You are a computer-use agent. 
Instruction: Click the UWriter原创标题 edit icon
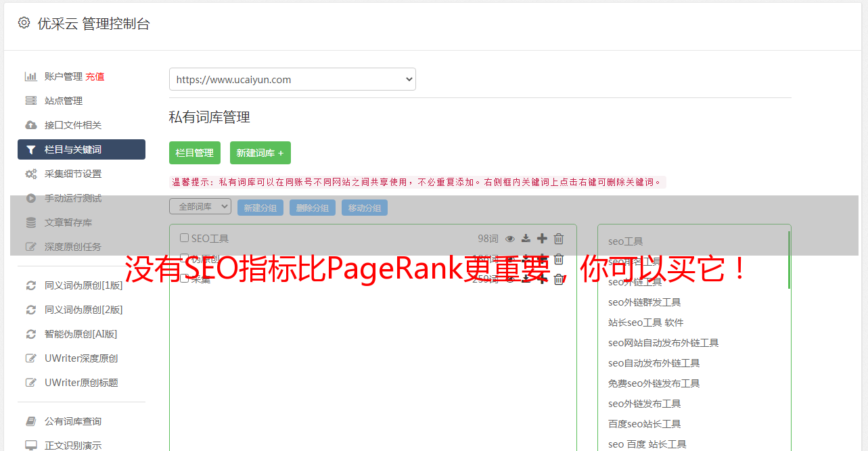coord(31,383)
